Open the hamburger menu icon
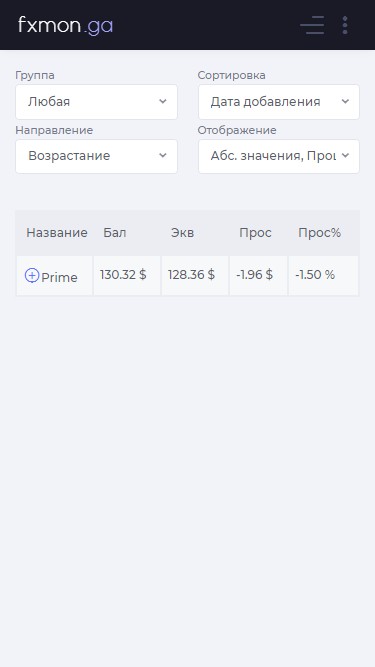 [x=312, y=25]
